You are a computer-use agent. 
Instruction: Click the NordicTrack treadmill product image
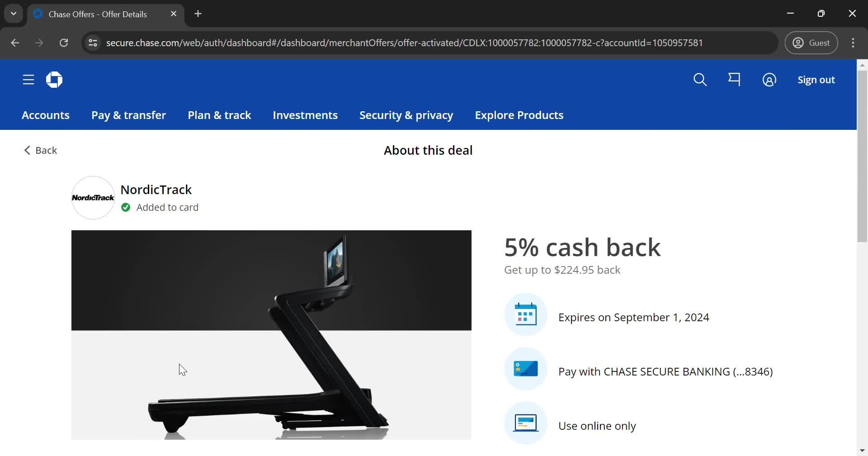(271, 335)
